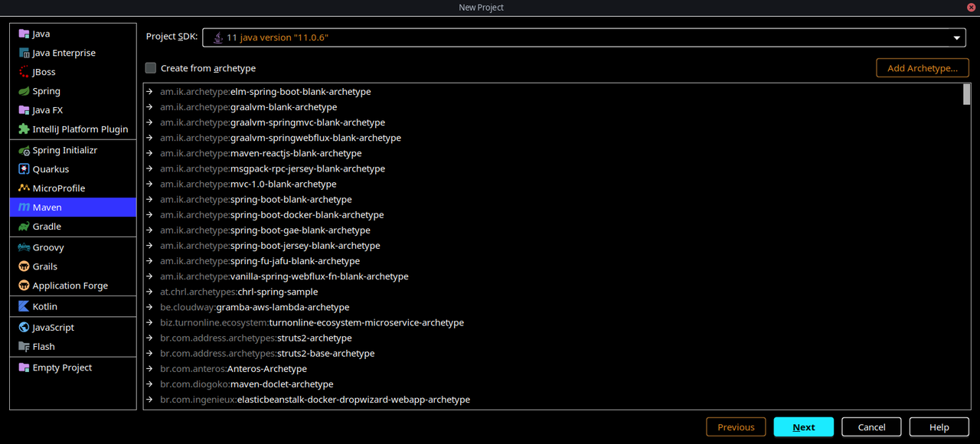
Task: Expand elm-spring-boot-blank-archetype entry
Action: tap(150, 92)
